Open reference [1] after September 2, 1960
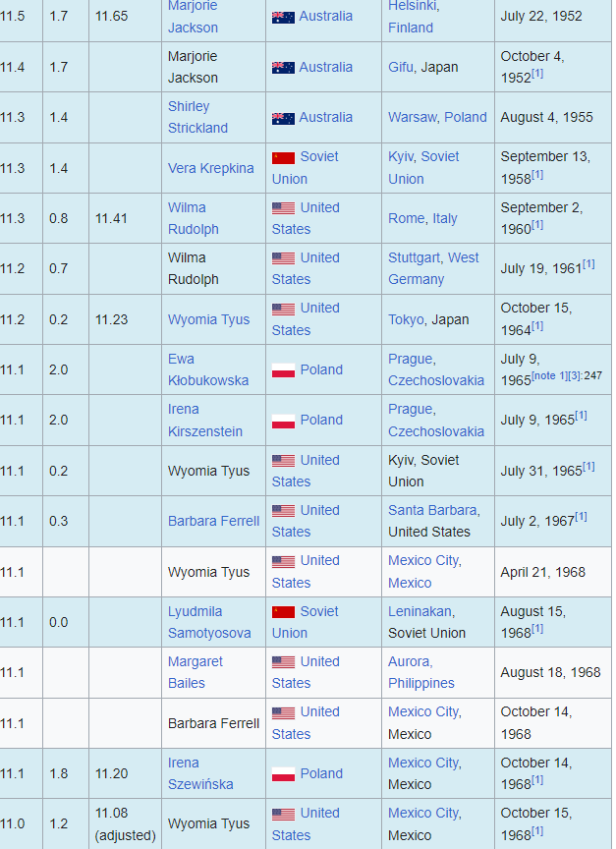The height and width of the screenshot is (849, 616). coord(537,224)
